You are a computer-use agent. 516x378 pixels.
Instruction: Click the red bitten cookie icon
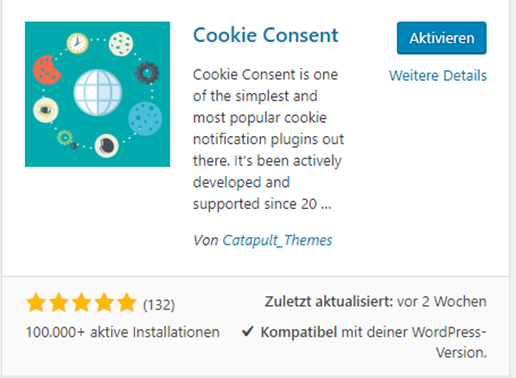(47, 70)
